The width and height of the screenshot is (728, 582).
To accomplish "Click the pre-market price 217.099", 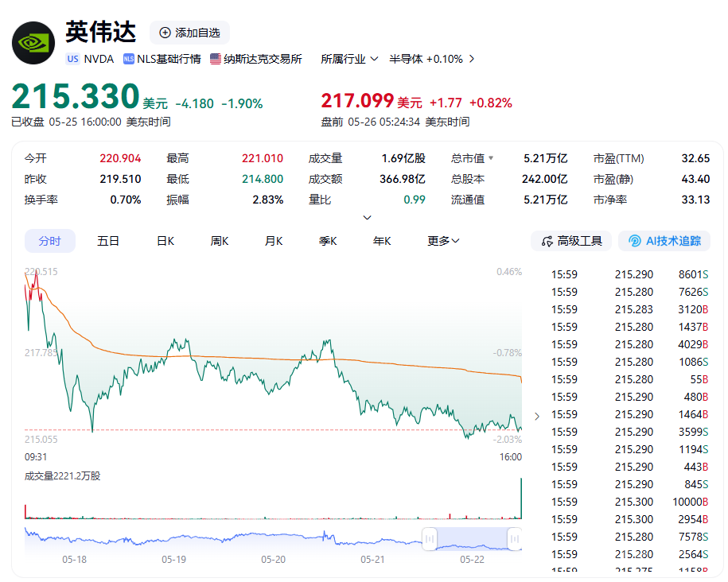I will (x=357, y=101).
